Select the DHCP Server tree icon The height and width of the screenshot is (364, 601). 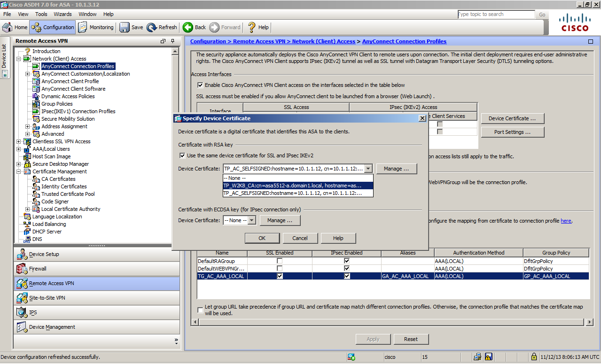click(x=27, y=232)
